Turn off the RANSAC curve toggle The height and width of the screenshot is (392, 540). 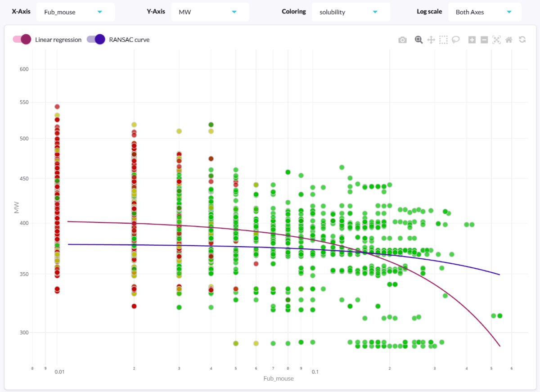pos(96,40)
